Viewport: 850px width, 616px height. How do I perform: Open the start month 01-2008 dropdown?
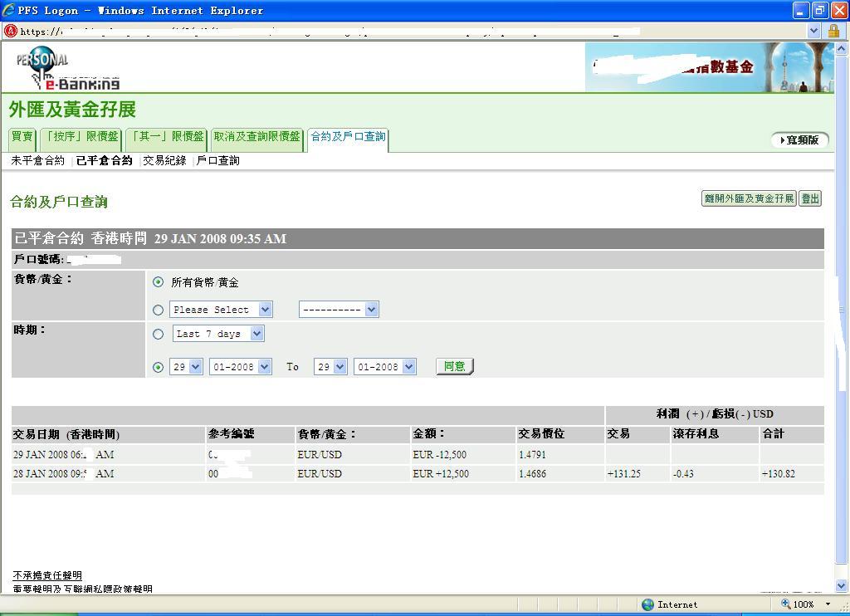point(240,367)
